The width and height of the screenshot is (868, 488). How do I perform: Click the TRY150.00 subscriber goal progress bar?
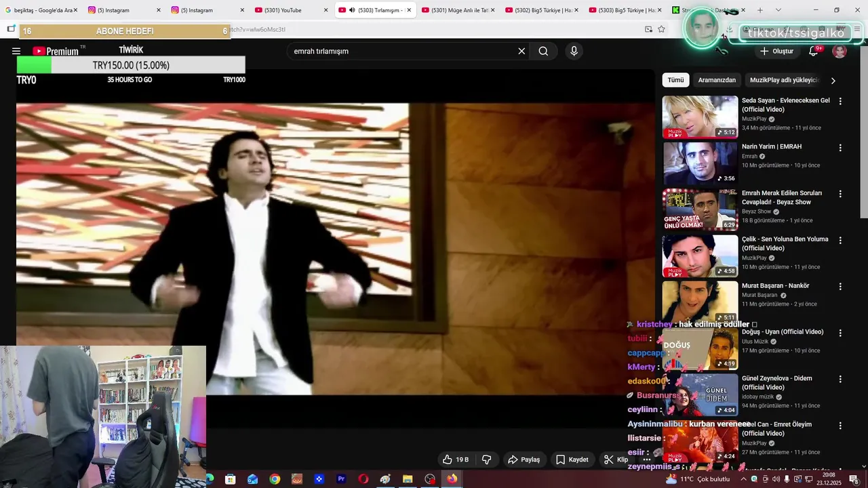(131, 65)
